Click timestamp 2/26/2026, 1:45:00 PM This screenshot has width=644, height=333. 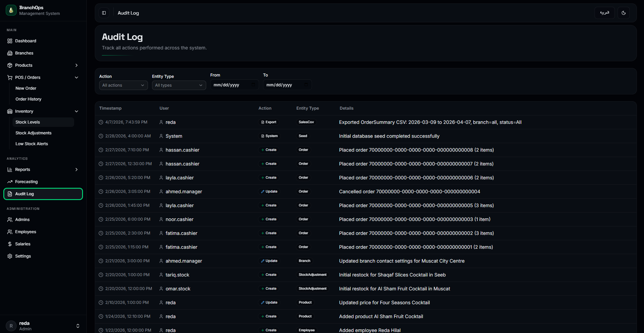tap(127, 205)
